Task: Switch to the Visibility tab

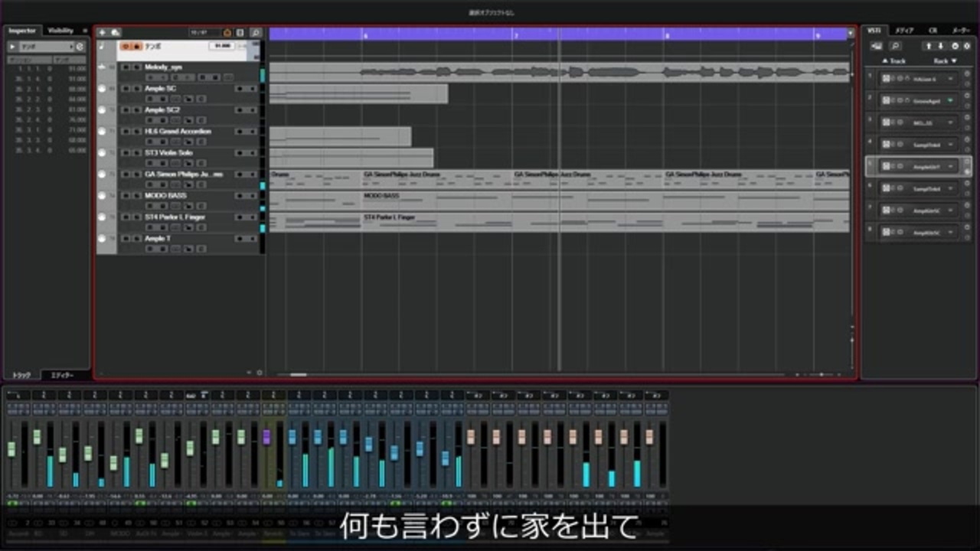Action: (x=60, y=31)
